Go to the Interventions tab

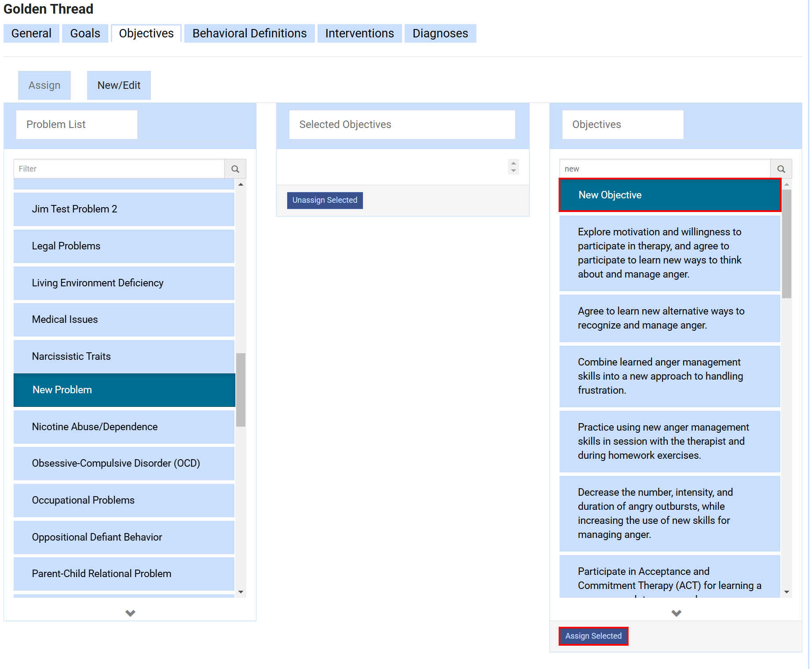point(359,33)
